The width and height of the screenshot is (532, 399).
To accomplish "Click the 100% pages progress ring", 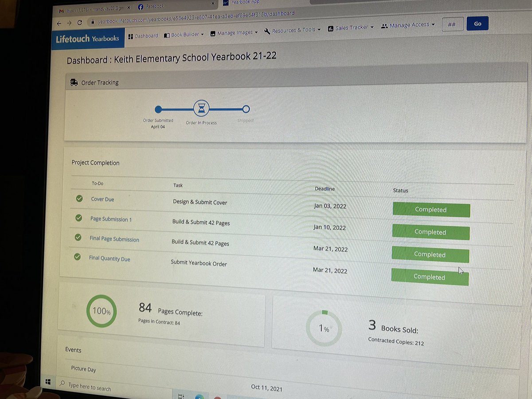I will 102,311.
